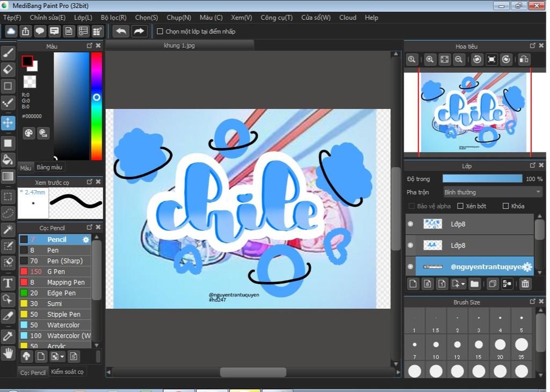
Task: Open Pencil brush settings gear
Action: coord(86,239)
